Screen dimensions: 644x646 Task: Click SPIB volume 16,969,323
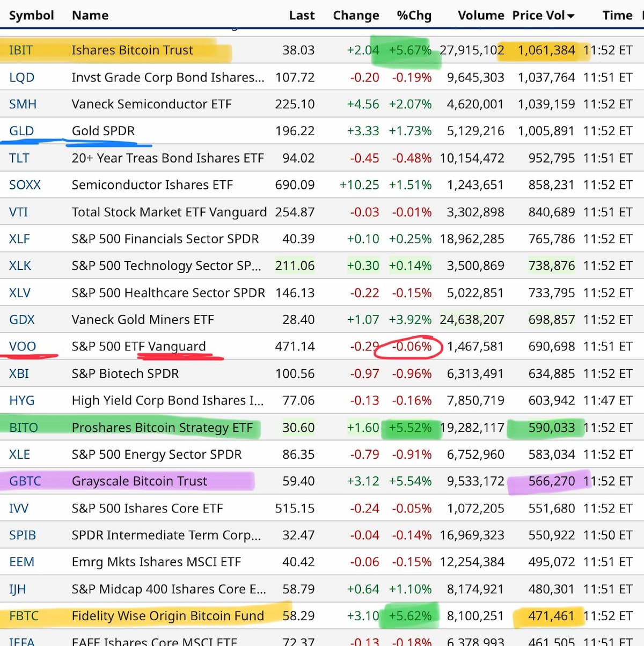(472, 535)
